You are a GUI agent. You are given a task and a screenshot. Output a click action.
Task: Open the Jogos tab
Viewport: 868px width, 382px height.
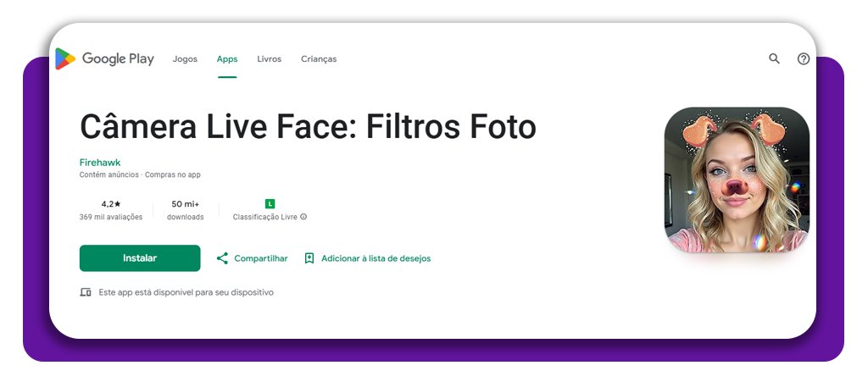click(185, 59)
